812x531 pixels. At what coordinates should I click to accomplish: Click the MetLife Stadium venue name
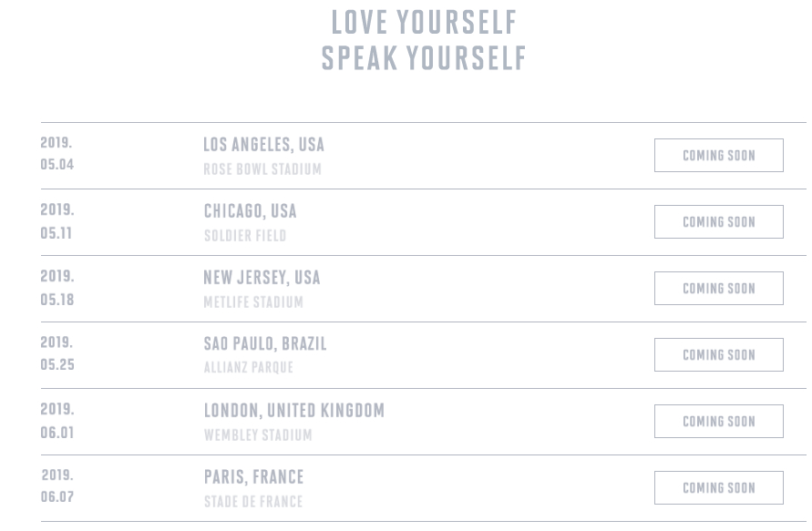point(253,301)
